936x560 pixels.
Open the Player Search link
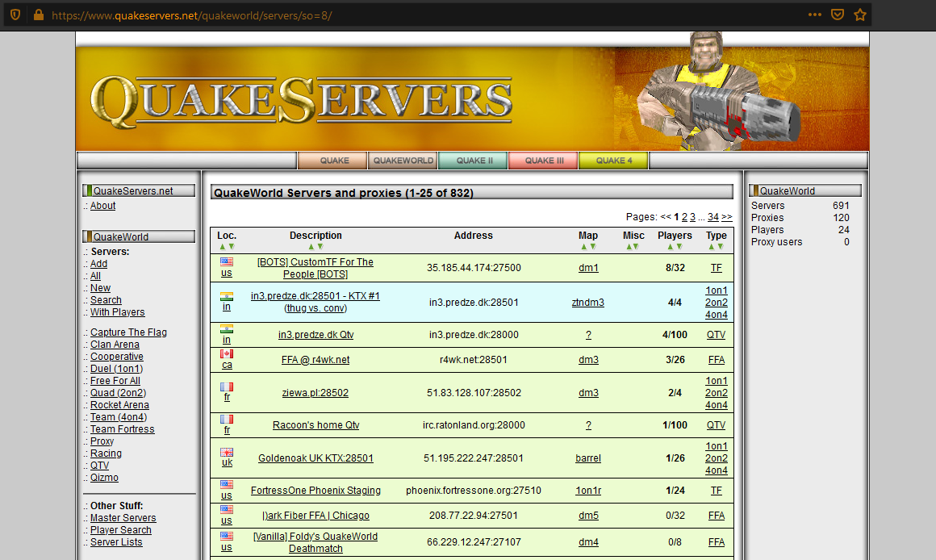click(120, 530)
